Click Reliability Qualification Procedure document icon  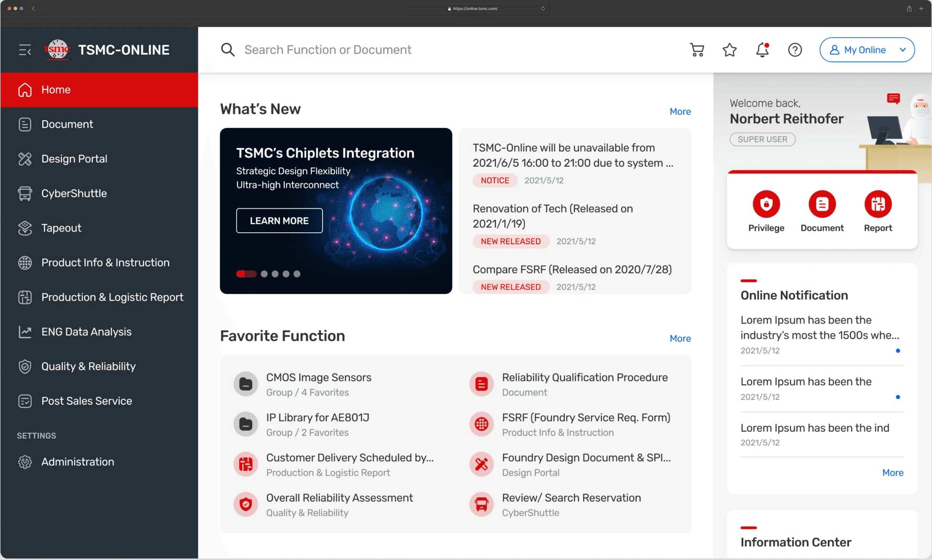click(x=481, y=384)
